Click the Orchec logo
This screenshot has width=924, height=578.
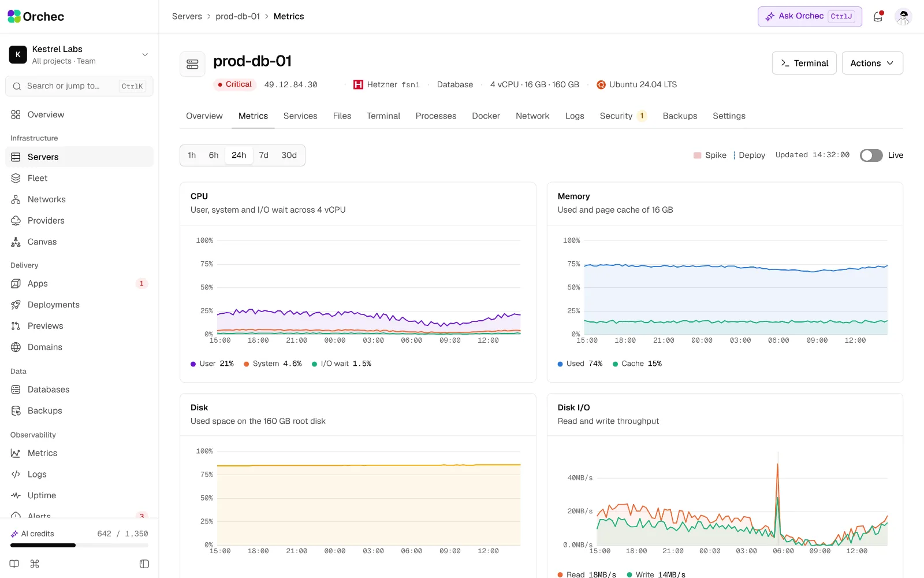point(36,17)
